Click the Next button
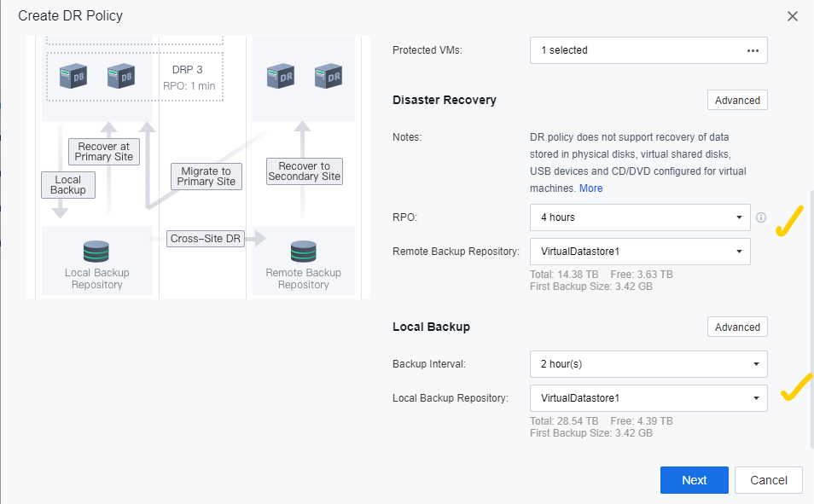This screenshot has height=504, width=814. (x=694, y=480)
